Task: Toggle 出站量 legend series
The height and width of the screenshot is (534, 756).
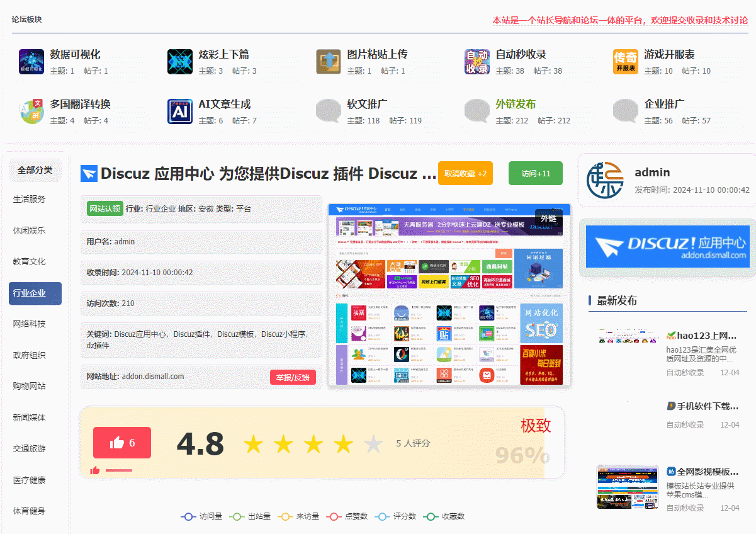Action: (250, 516)
